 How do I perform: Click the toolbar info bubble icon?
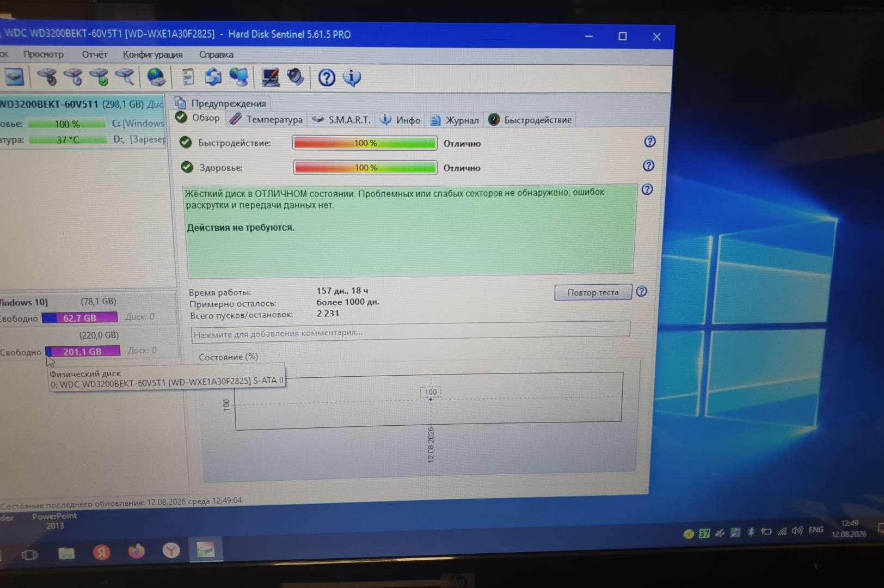point(352,77)
